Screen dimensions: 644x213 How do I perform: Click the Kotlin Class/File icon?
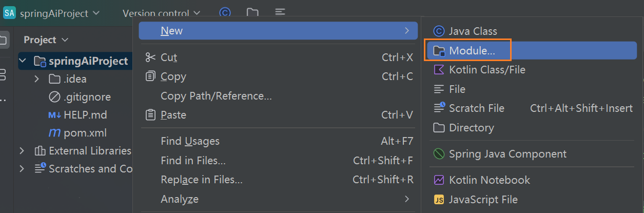coord(439,69)
